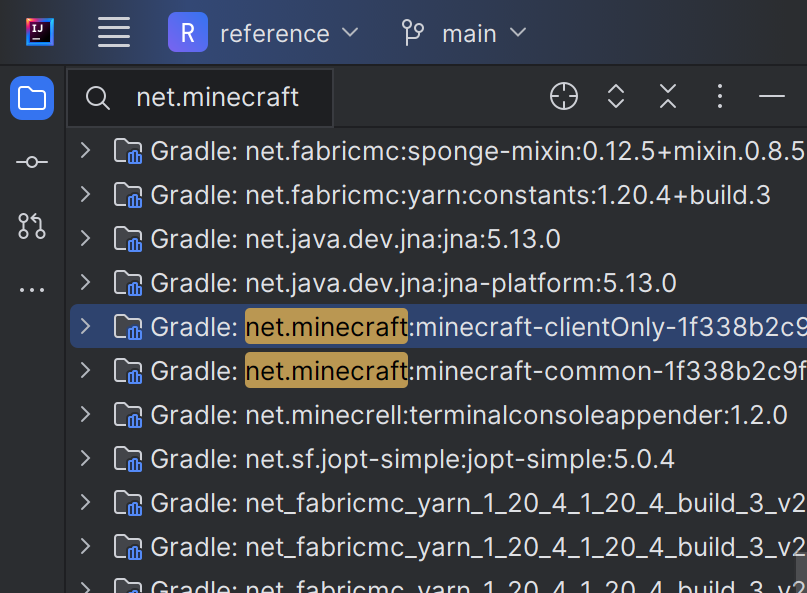Screen dimensions: 807x593
Task: Expand the sponge-mixin Gradle library node
Action: 86,151
